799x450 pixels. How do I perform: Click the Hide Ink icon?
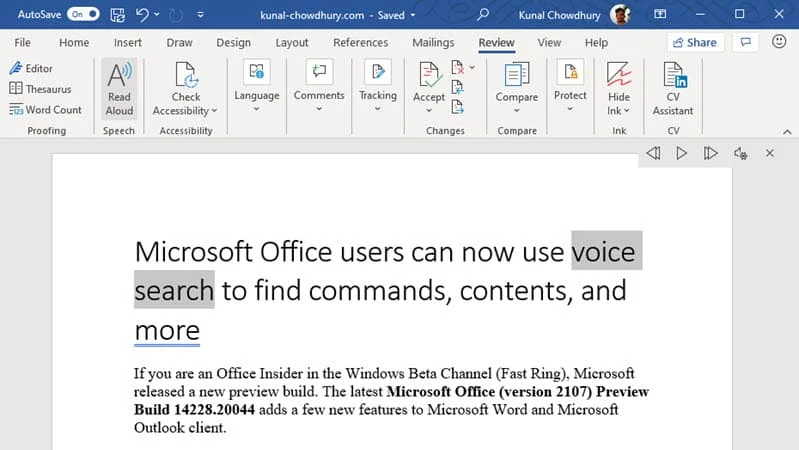click(x=619, y=75)
